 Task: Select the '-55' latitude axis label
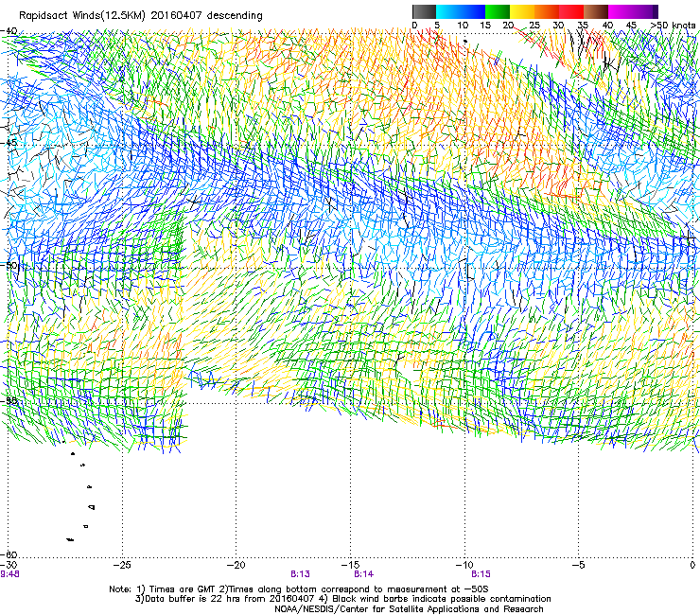9,400
